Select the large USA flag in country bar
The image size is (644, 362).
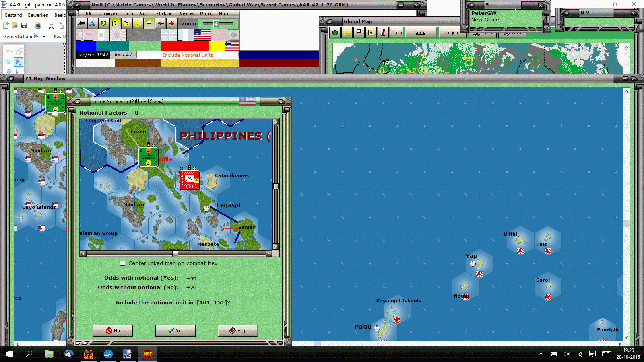pyautogui.click(x=202, y=35)
